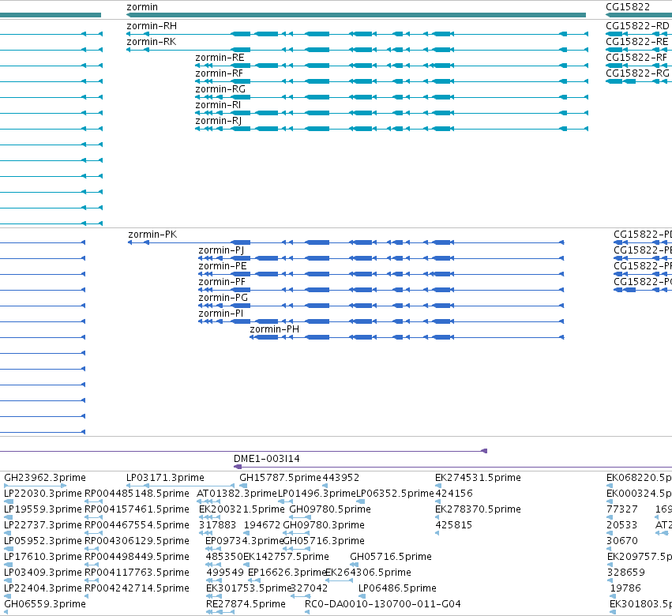Click the purple DME1-003I14 arrow marker
Image resolution: width=672 pixels, height=616 pixels.
238,467
